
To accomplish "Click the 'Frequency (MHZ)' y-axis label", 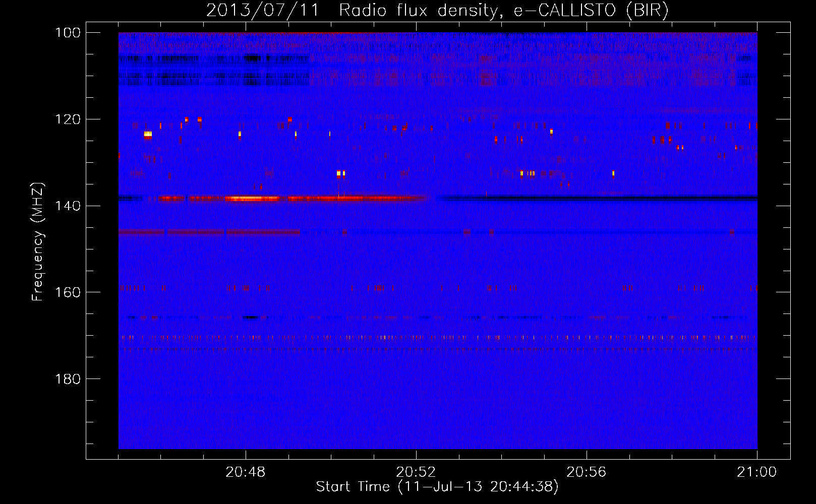I will click(38, 242).
